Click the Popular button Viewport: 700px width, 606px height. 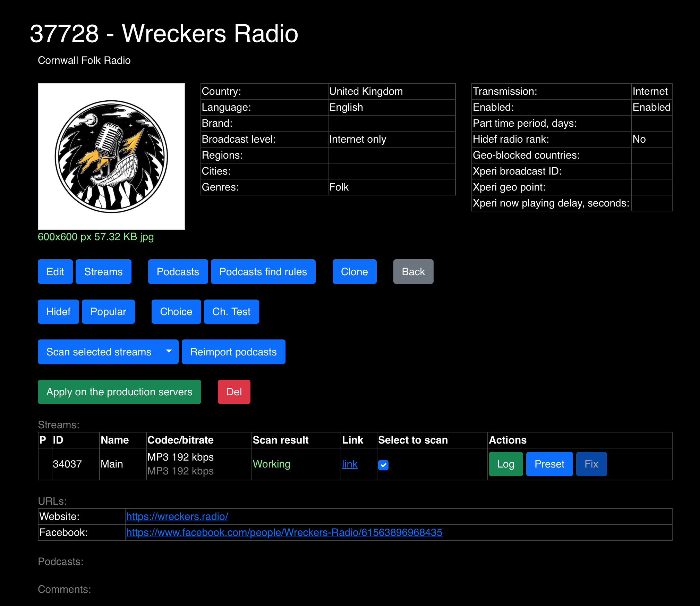(108, 312)
